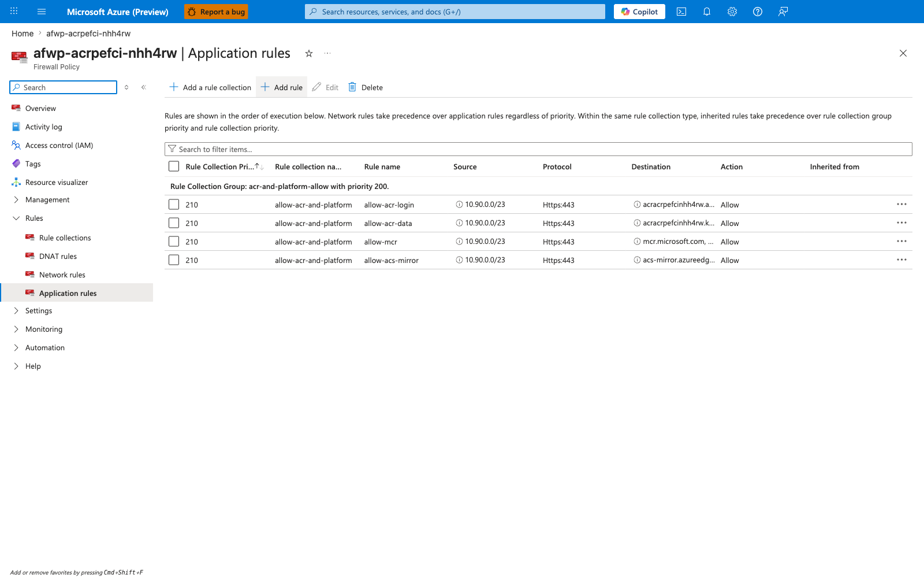The image size is (924, 578).
Task: Select all rules with header checkbox
Action: (174, 166)
